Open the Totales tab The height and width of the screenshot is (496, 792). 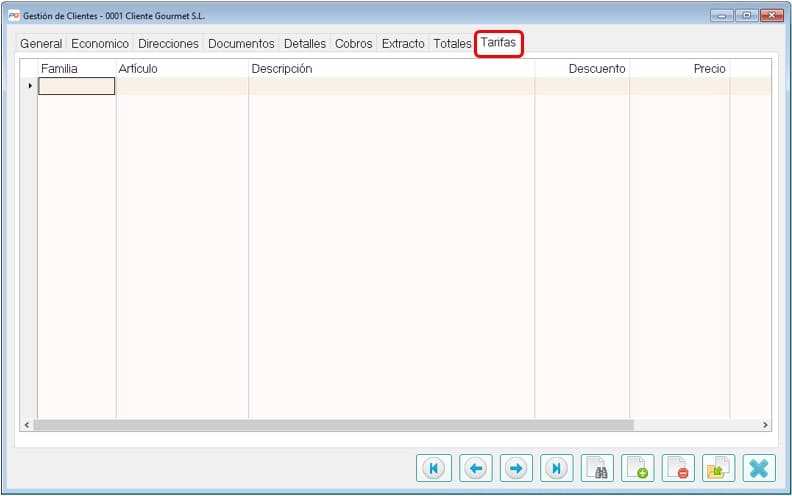pos(452,43)
